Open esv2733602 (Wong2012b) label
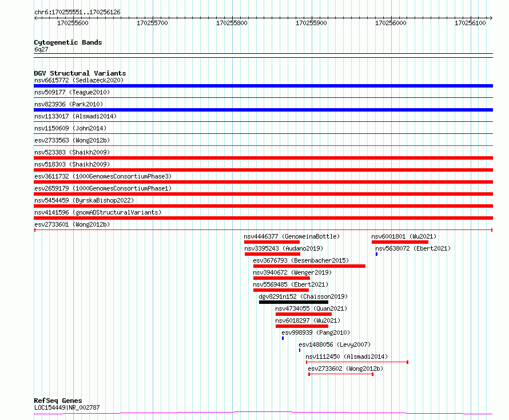Image resolution: width=509 pixels, height=420 pixels. [345, 369]
